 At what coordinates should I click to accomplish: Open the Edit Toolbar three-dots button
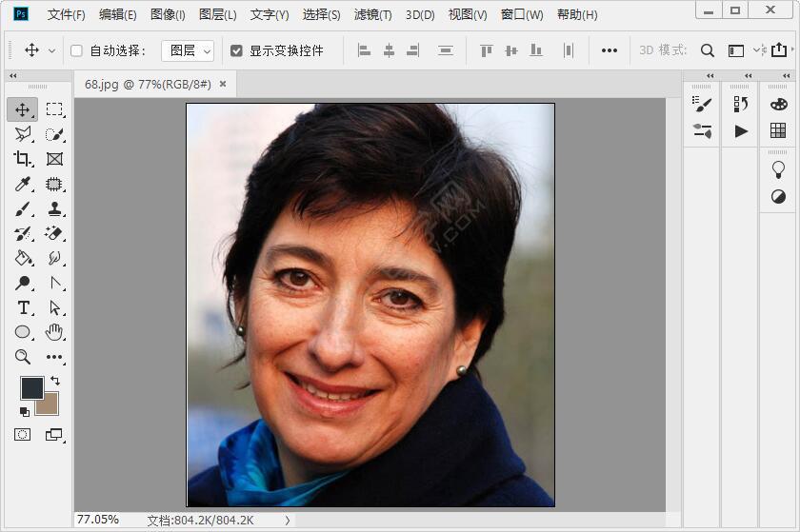tap(54, 357)
